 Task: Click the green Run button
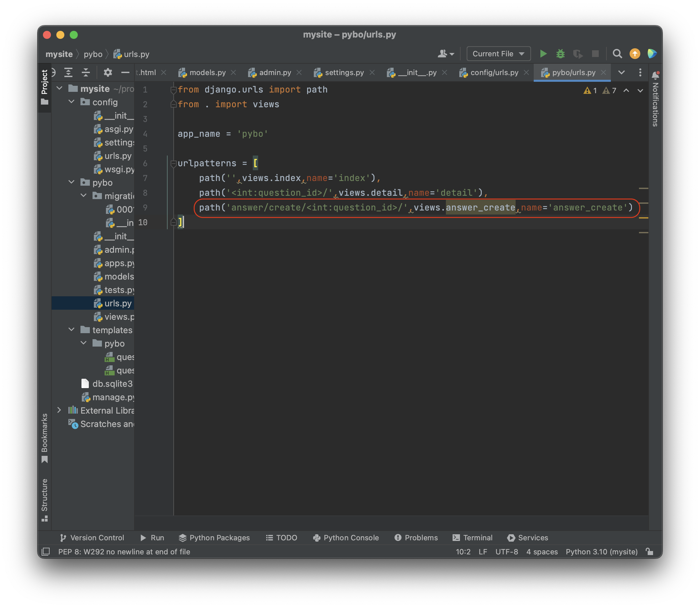[543, 54]
